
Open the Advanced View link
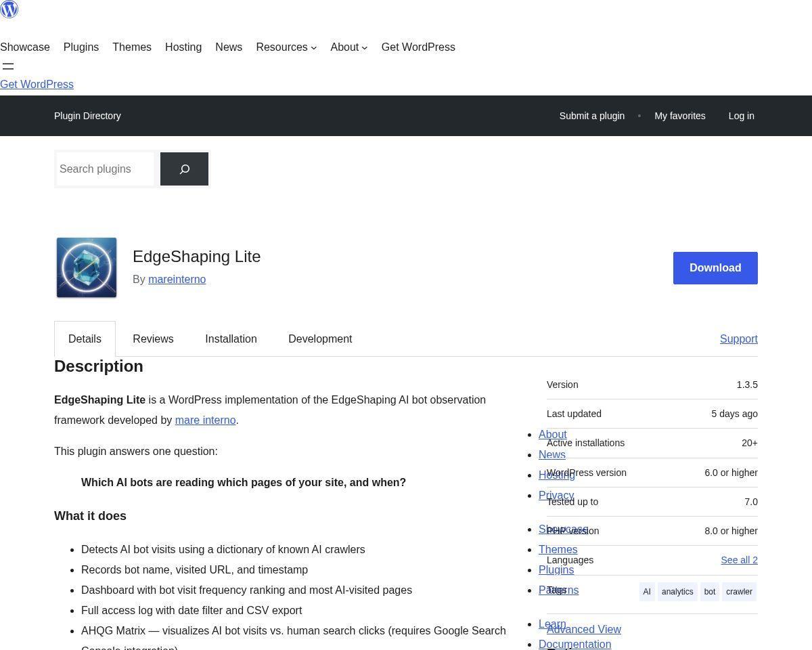click(x=584, y=630)
